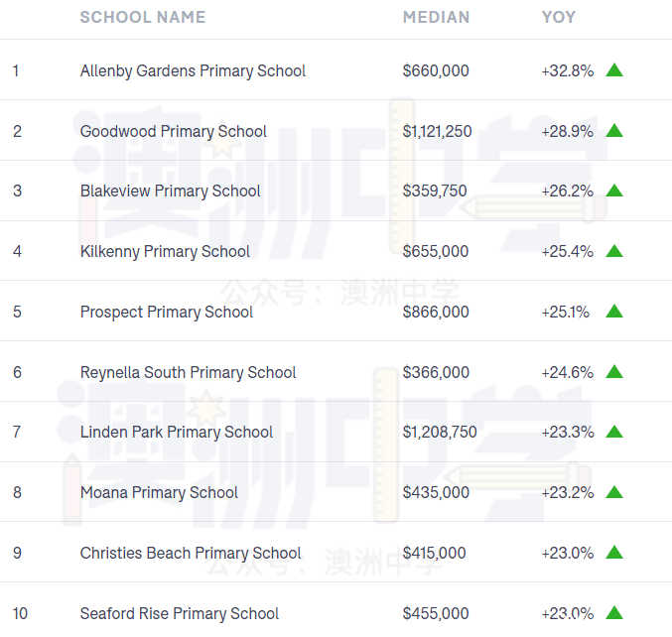Select Blakeview Primary School row name
The image size is (672, 637).
point(170,191)
